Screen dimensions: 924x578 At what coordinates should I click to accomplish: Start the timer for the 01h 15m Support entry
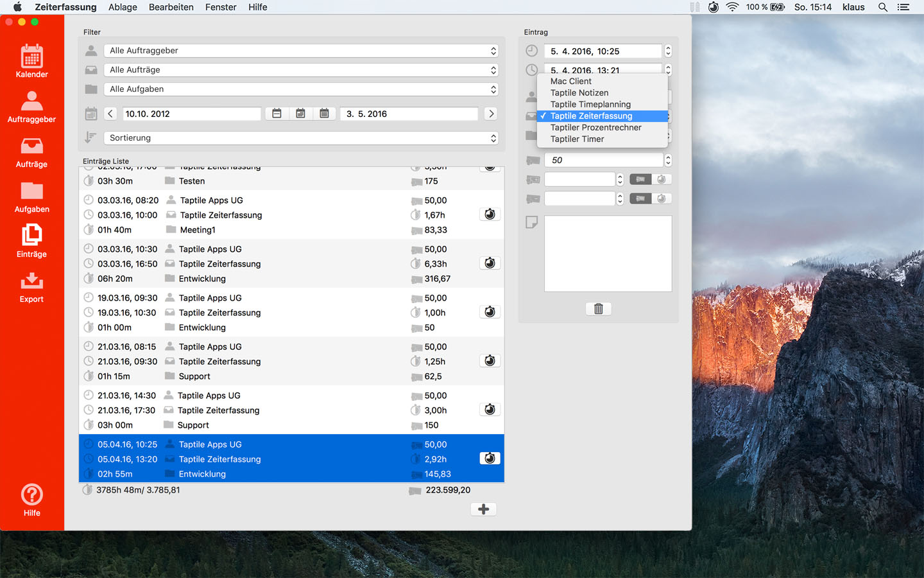(490, 360)
